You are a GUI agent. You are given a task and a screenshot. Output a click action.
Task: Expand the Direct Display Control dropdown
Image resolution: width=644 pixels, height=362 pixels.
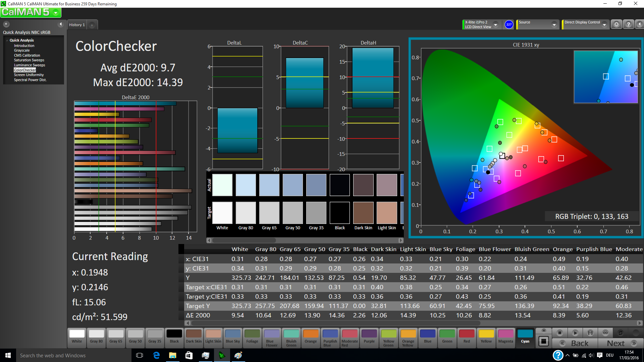point(604,24)
